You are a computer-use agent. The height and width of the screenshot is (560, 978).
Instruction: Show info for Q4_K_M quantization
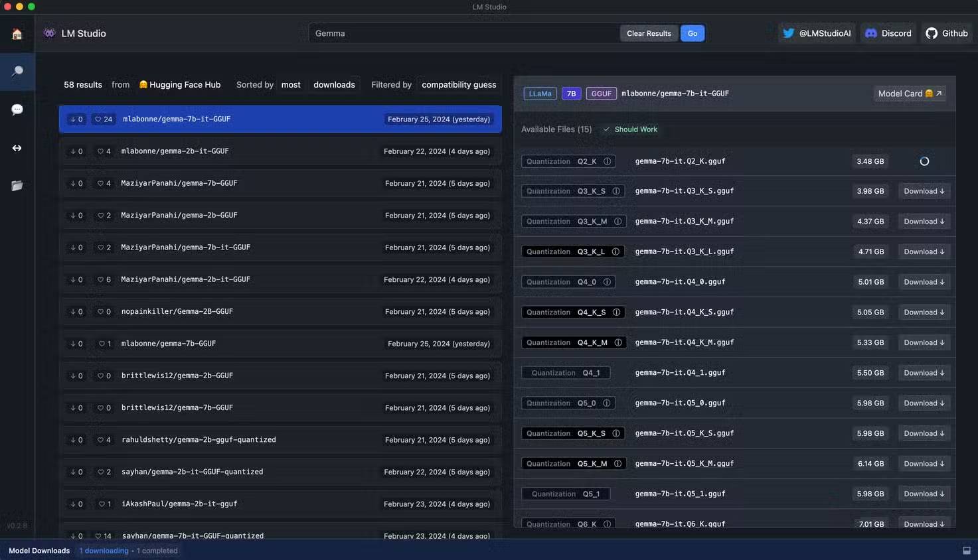pos(618,343)
